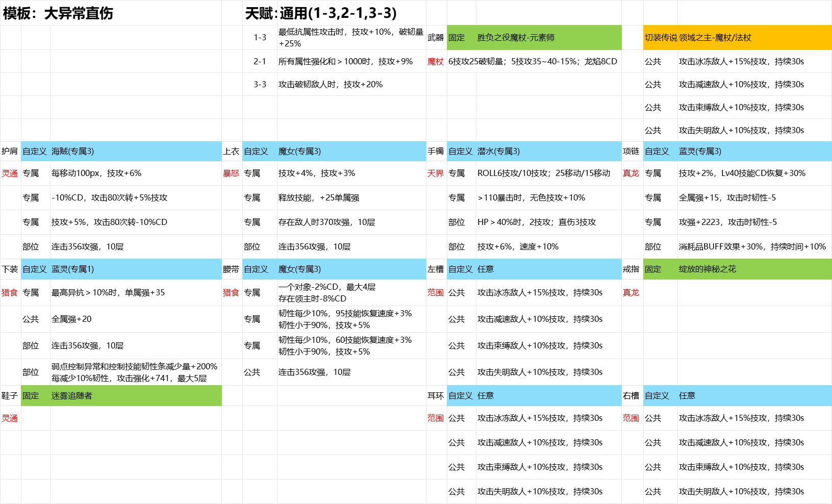The image size is (832, 504).
Task: Click the red 天界 label
Action: [x=436, y=173]
